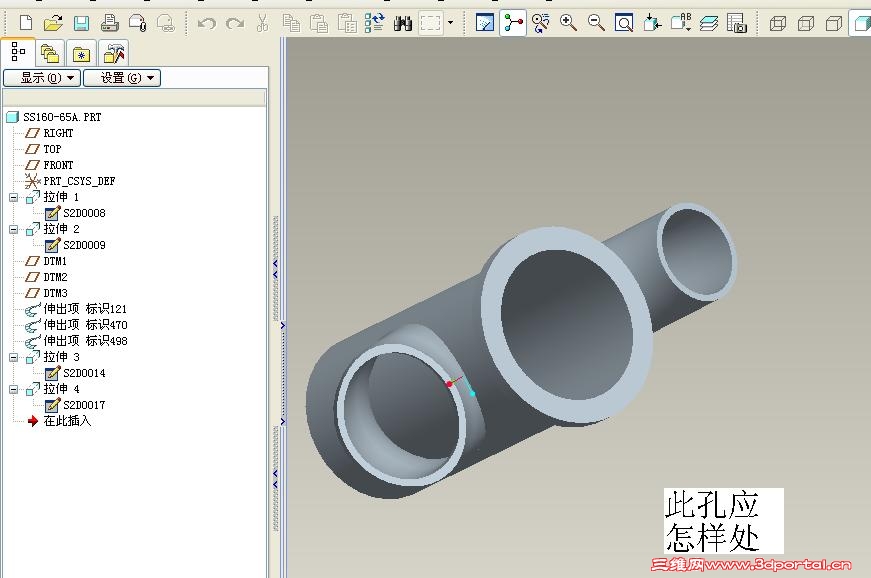871x578 pixels.
Task: Select the 拉伸 4 extrude feature
Action: click(53, 389)
